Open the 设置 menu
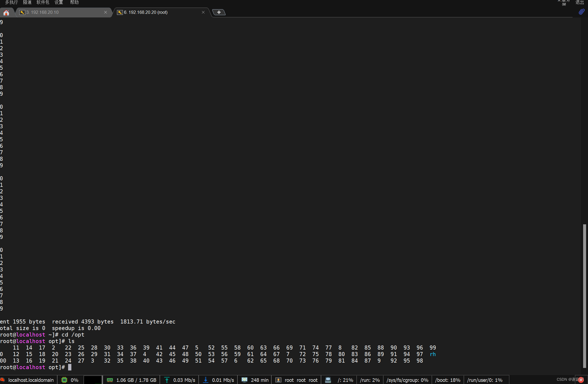 click(59, 2)
